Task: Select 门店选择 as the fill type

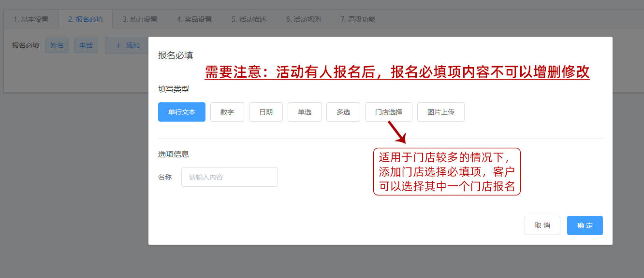Action: tap(389, 112)
